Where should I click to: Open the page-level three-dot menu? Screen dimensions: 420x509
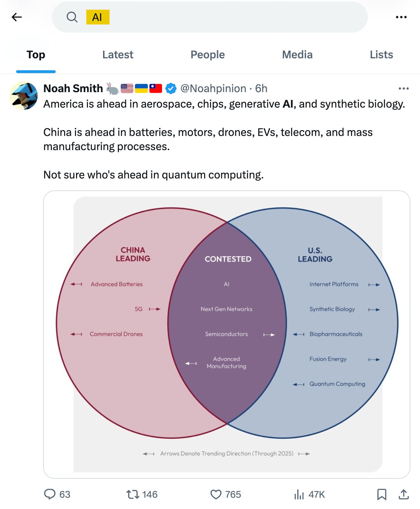point(402,17)
